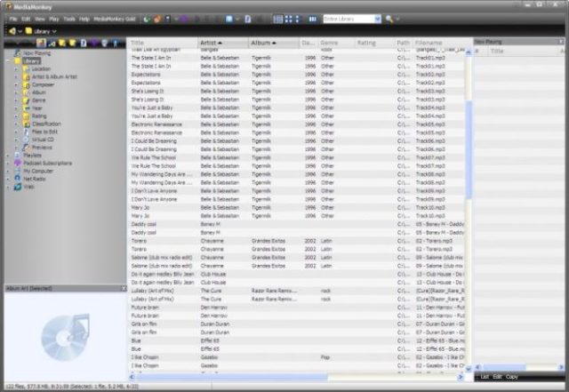The width and height of the screenshot is (569, 392).
Task: Click the Classification node icon
Action: [26, 124]
